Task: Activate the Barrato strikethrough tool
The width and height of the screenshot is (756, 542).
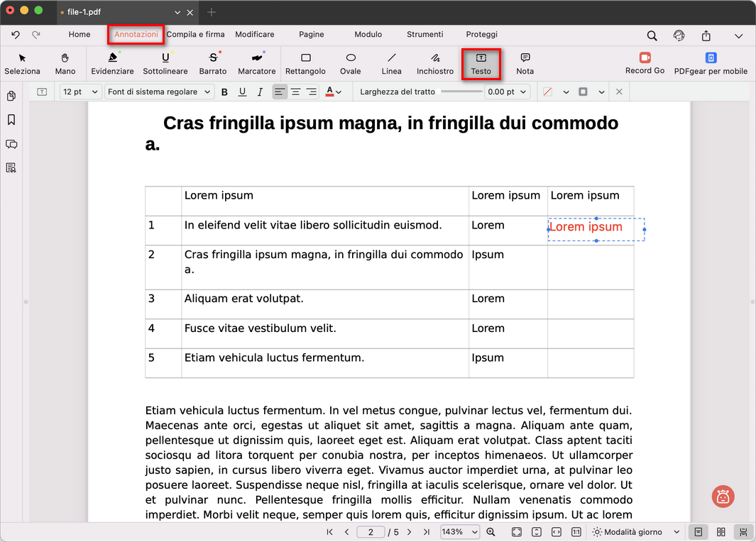Action: pyautogui.click(x=213, y=63)
